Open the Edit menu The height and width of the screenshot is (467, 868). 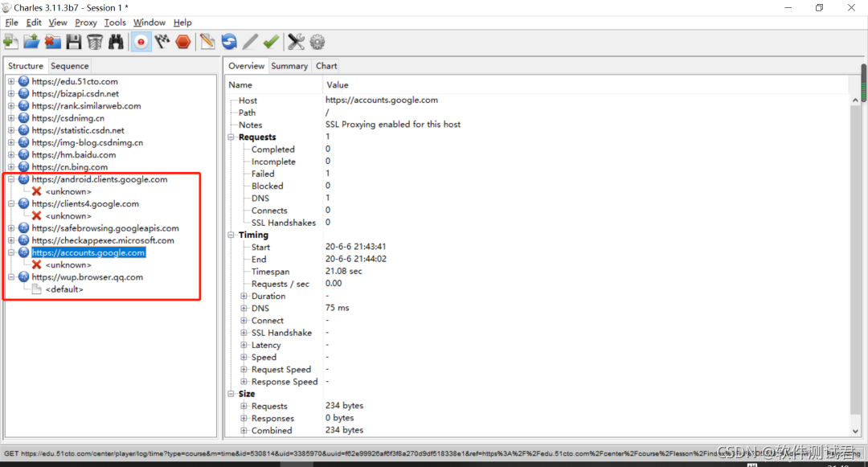34,23
